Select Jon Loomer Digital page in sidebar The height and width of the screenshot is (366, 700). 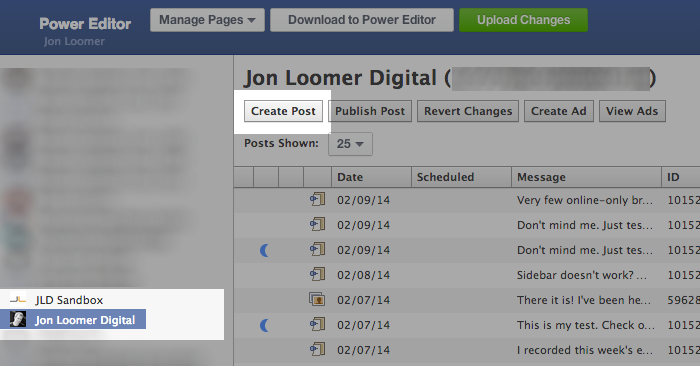[73, 320]
